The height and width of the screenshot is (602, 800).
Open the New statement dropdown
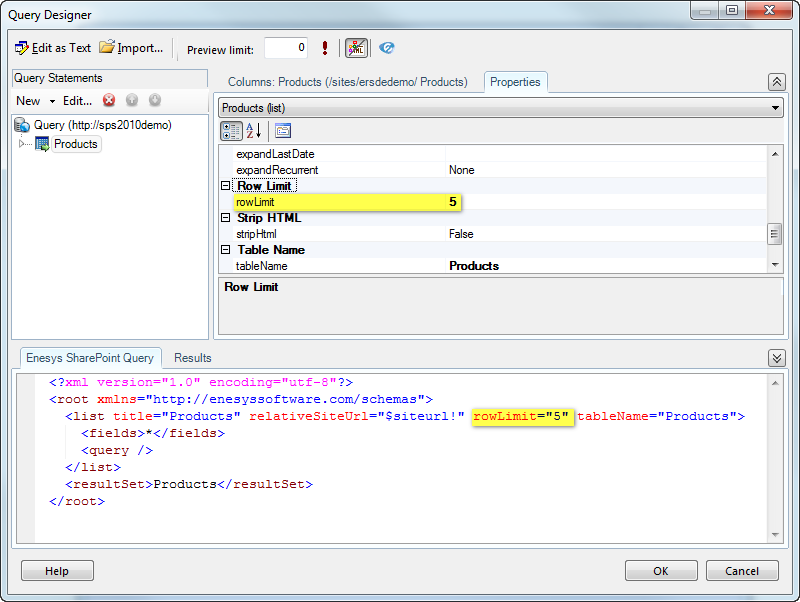[x=34, y=100]
